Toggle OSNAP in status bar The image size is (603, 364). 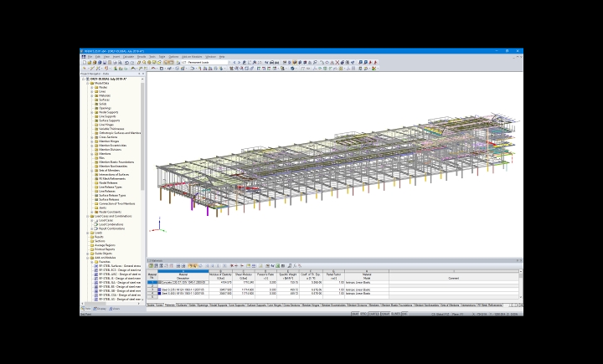tap(385, 314)
